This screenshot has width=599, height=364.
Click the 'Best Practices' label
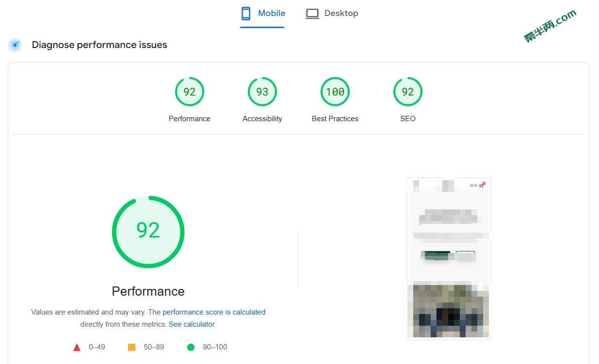click(335, 119)
